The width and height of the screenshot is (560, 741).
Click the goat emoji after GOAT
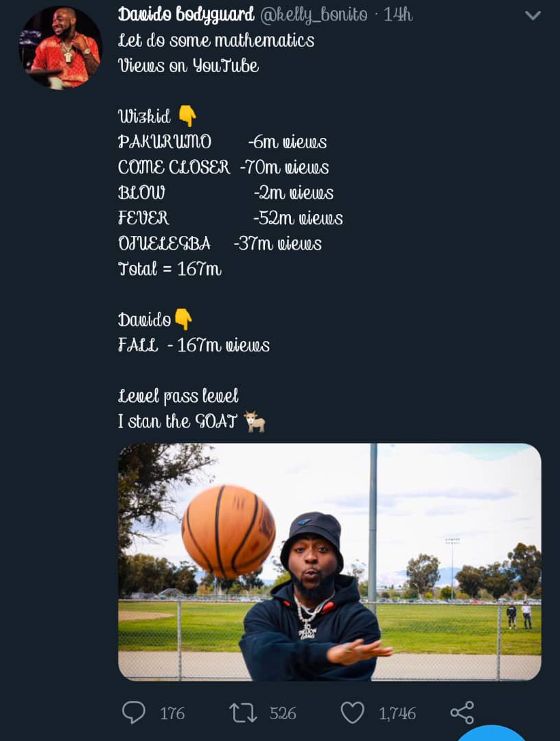click(x=255, y=421)
